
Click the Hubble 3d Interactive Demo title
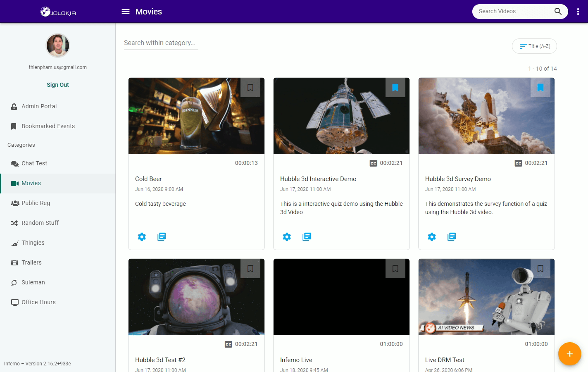coord(318,179)
